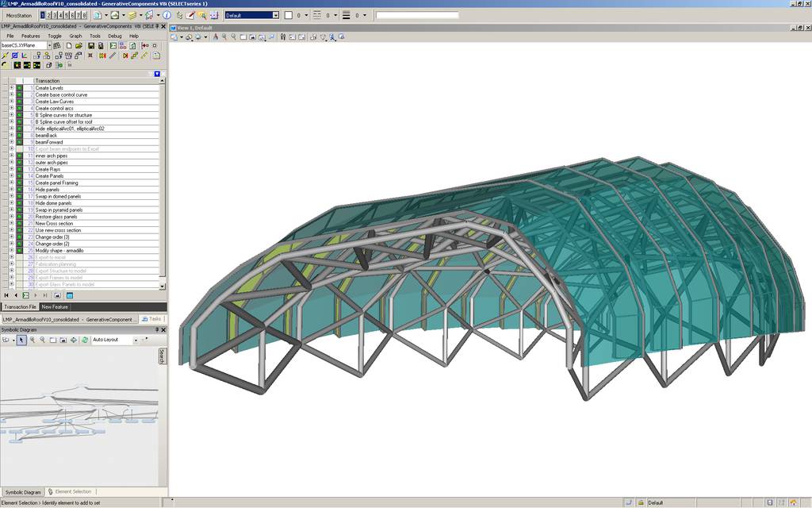Open the Features menu

click(31, 36)
